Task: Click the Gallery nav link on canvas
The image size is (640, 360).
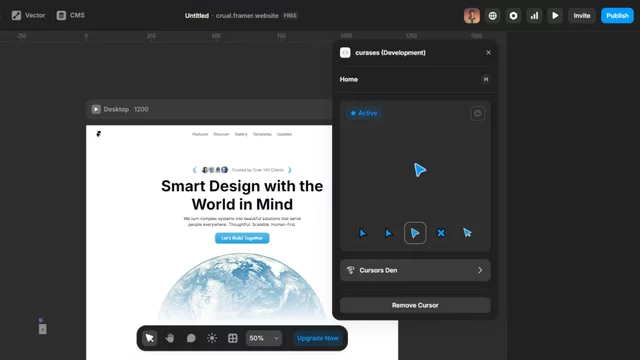Action: point(241,134)
